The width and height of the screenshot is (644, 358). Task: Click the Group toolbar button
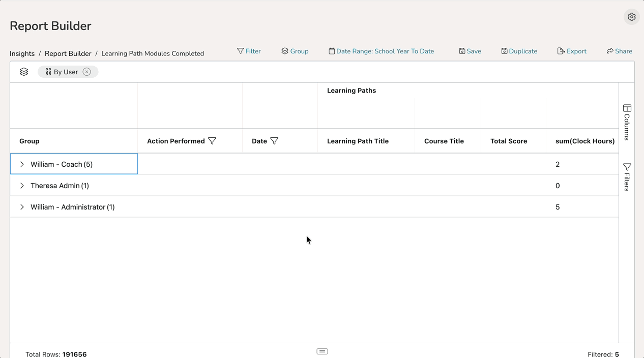(295, 51)
